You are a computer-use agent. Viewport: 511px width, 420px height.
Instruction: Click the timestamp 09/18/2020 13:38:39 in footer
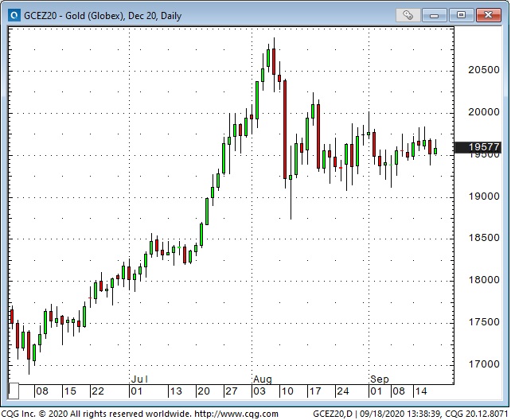(x=400, y=414)
